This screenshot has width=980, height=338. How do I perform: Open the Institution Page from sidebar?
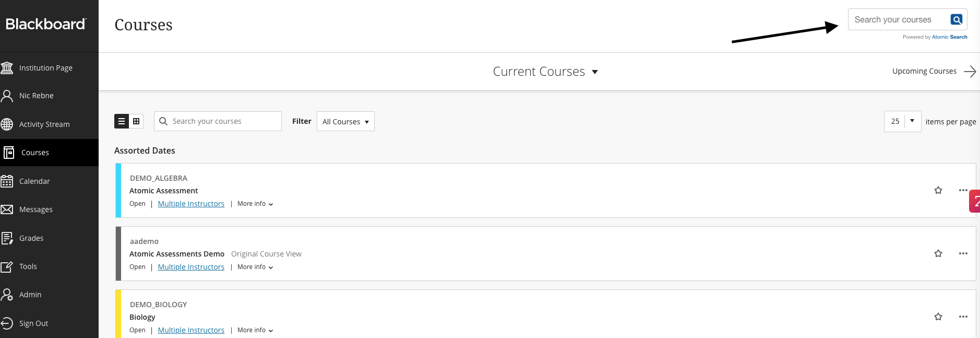tap(45, 68)
